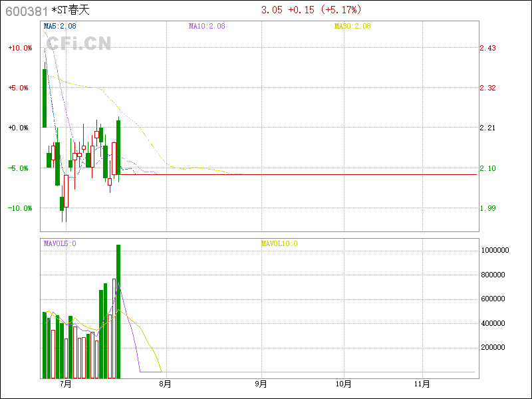Select the 10月 label on the time axis
The image size is (532, 399).
[343, 384]
